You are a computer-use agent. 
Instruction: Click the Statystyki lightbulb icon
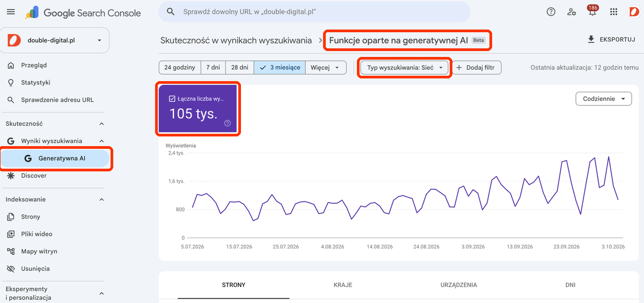(11, 83)
